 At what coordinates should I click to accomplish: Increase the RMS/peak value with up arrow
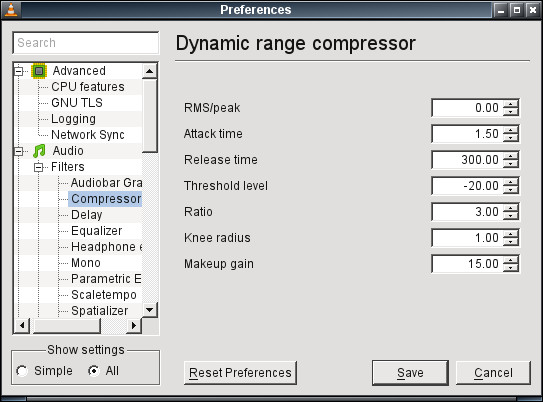[x=510, y=104]
